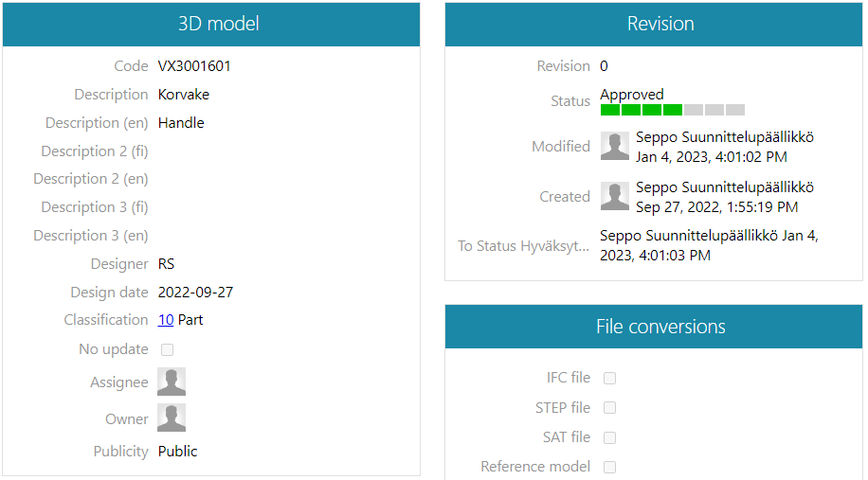Check the SAT file option

610,437
